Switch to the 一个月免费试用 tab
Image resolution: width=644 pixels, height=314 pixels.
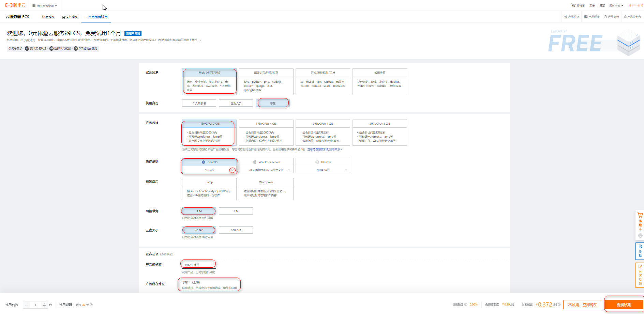[96, 17]
